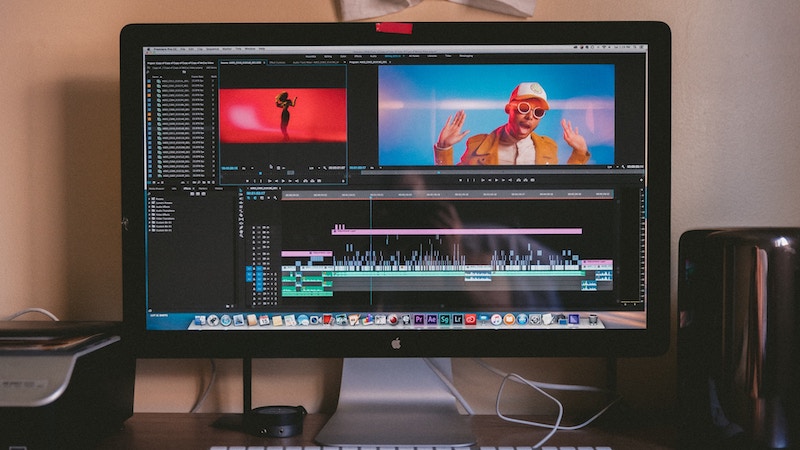Open red Creative Cloud dock icon
This screenshot has height=450, width=800.
tap(470, 319)
